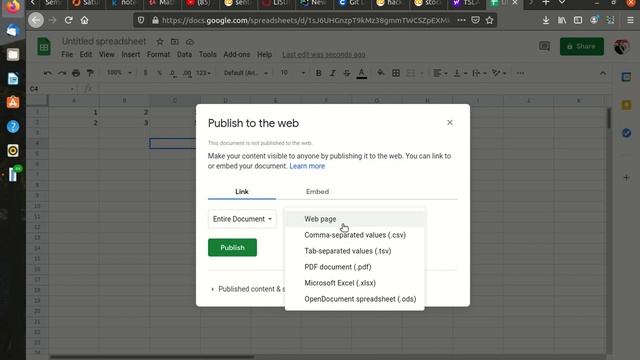Screen dimensions: 640x360
Task: Open the font size dropdown
Action: pyautogui.click(x=292, y=73)
